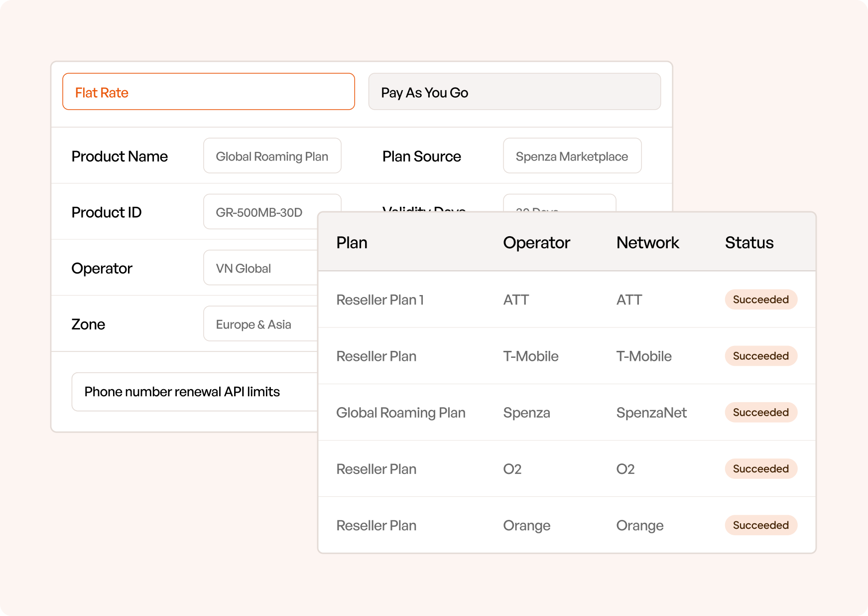
Task: Open the Global Roaming Plan table row
Action: coord(400,413)
